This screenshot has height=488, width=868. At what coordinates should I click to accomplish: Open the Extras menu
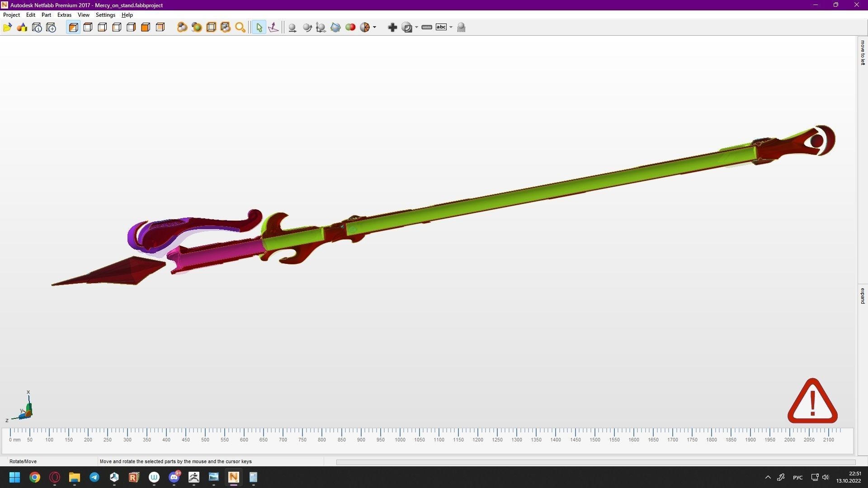tap(64, 15)
